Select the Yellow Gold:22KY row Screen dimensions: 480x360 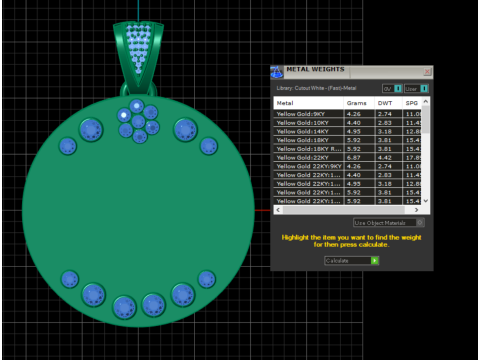pyautogui.click(x=347, y=157)
